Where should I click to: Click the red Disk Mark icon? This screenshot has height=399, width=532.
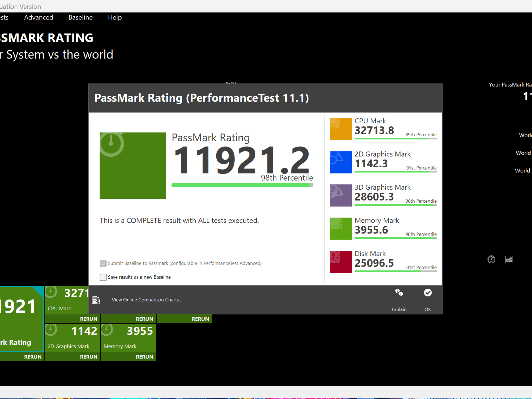pos(341,262)
